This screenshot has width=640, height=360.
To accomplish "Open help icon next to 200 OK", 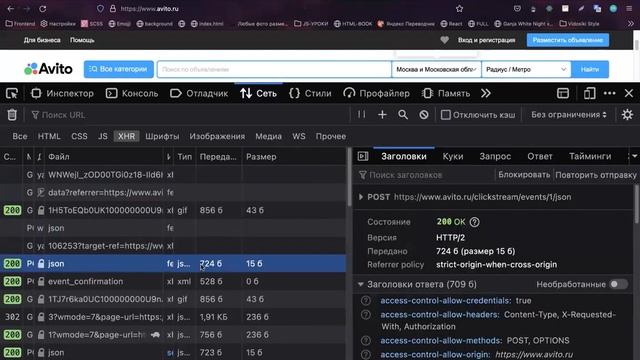I will coord(474,222).
